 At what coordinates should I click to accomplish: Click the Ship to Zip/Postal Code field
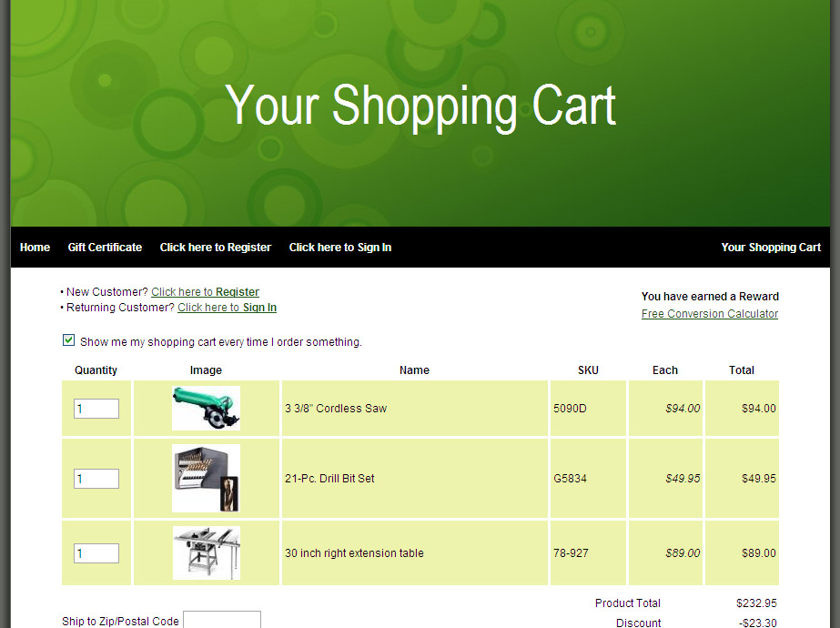(x=221, y=621)
